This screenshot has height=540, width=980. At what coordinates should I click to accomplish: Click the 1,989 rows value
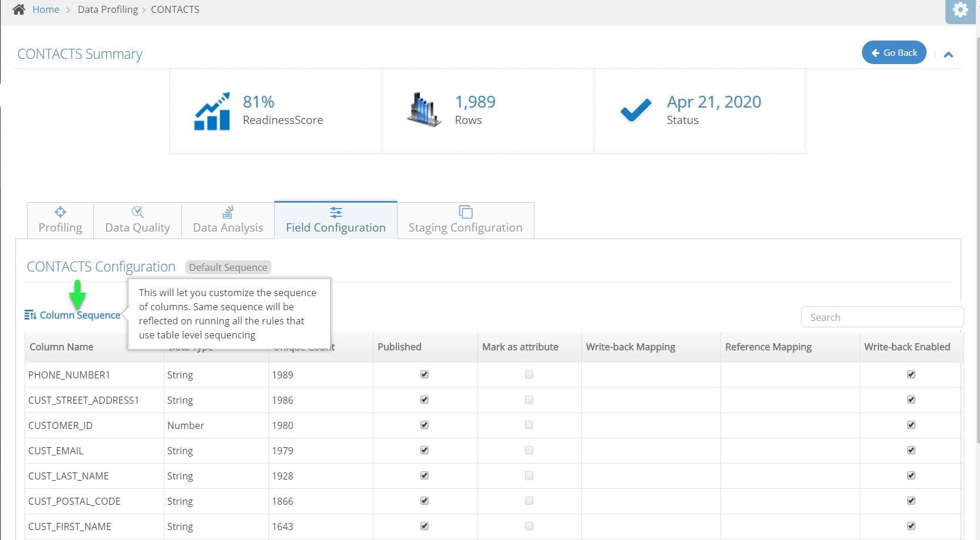point(475,102)
